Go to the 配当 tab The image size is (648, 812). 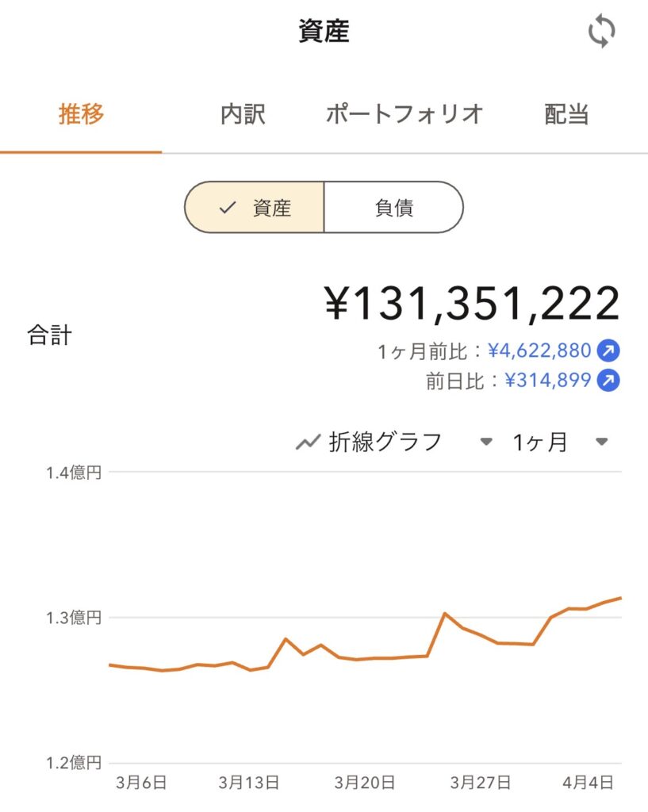566,115
